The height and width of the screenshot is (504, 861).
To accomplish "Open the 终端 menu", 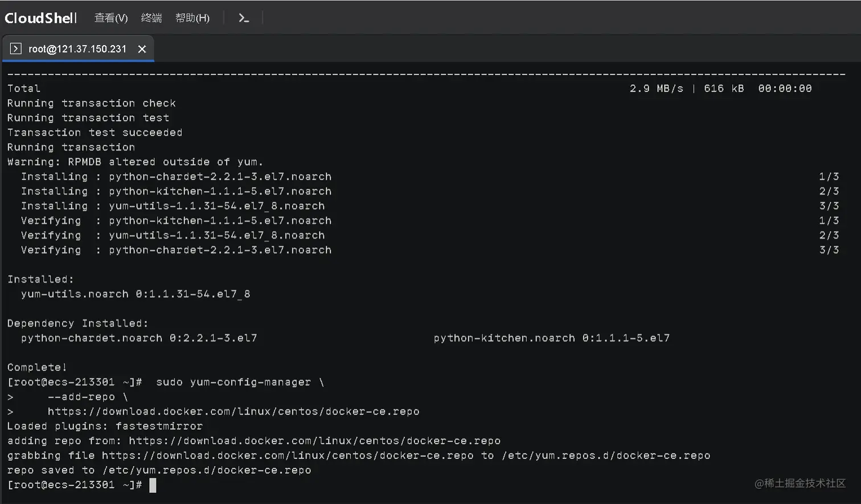I will [151, 18].
